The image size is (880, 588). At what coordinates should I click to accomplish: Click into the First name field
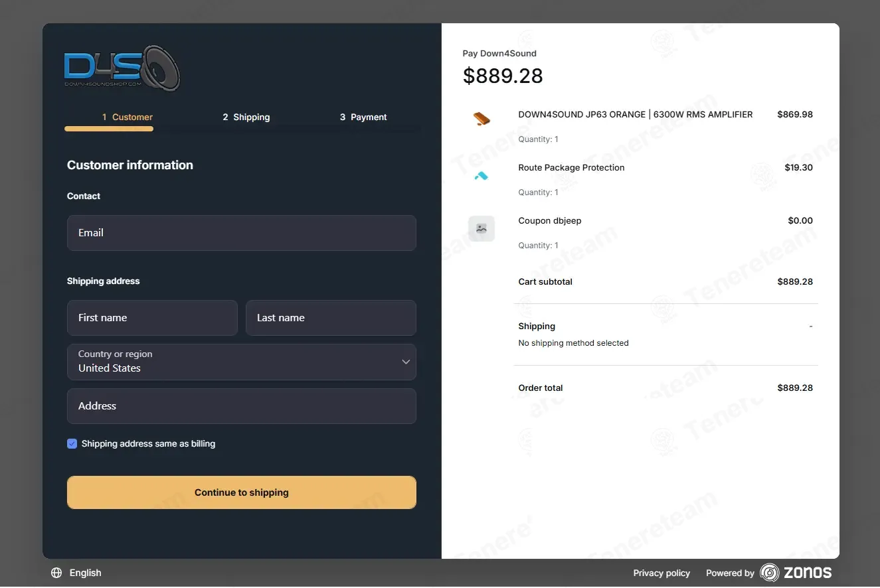[152, 318]
